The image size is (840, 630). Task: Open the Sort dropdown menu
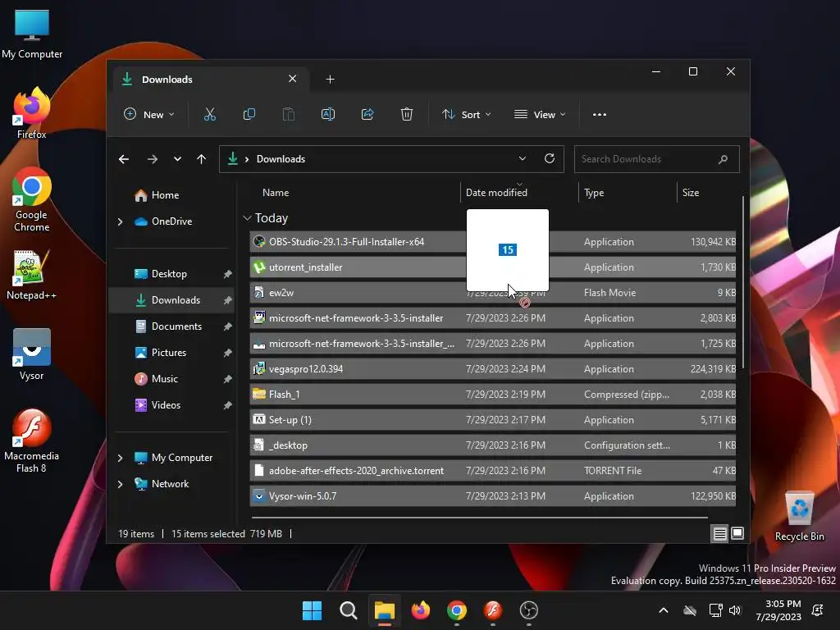click(x=466, y=114)
